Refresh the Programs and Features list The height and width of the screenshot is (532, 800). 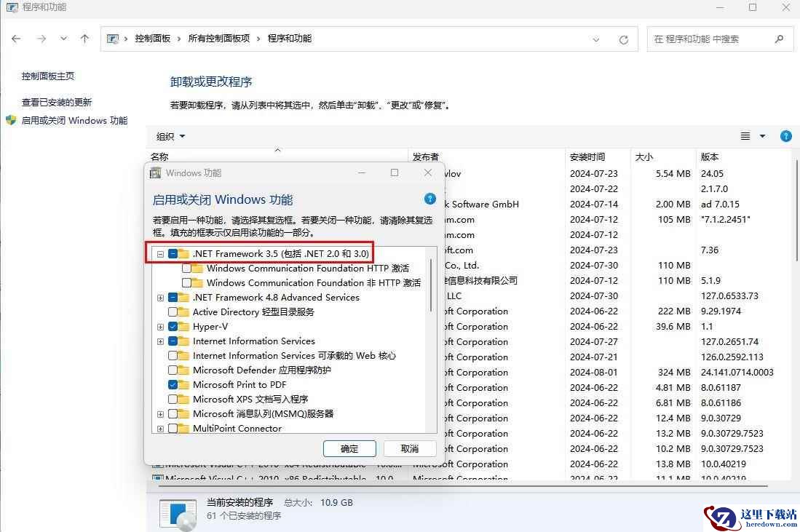pos(623,39)
